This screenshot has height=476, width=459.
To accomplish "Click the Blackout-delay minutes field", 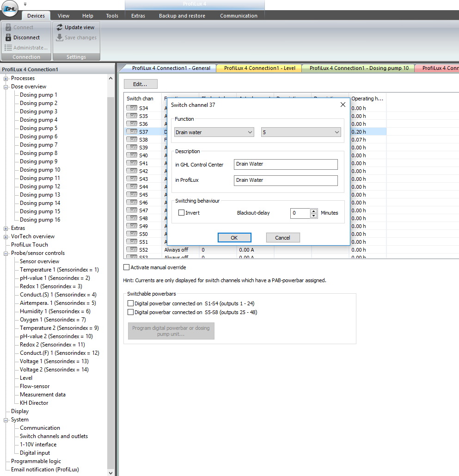I will click(x=300, y=213).
